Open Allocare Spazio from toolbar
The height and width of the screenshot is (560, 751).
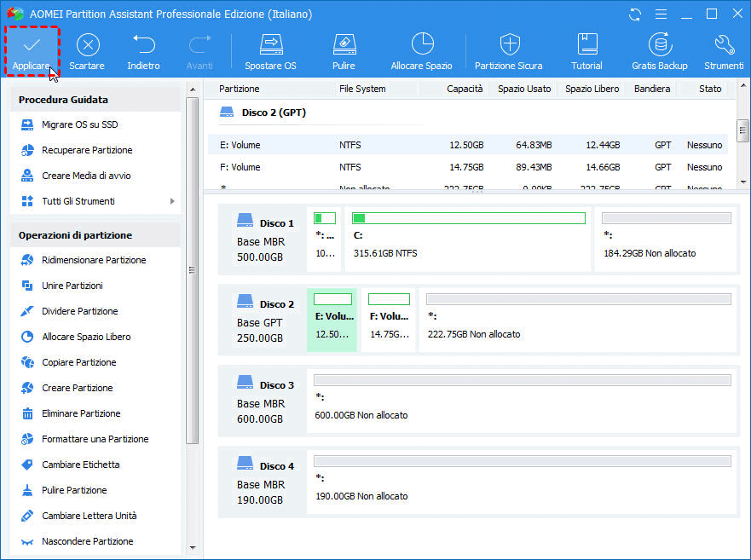pyautogui.click(x=421, y=44)
